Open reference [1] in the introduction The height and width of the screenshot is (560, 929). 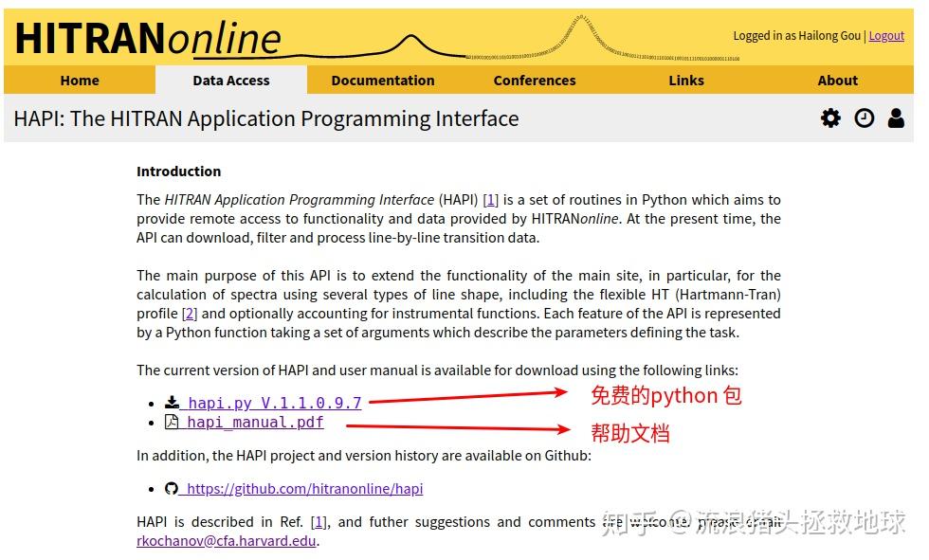pyautogui.click(x=490, y=199)
